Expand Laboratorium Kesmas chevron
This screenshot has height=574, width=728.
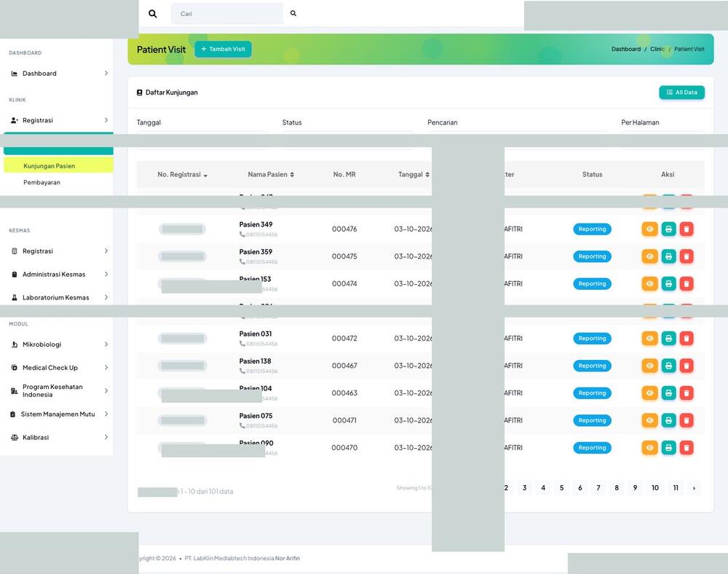pos(106,298)
